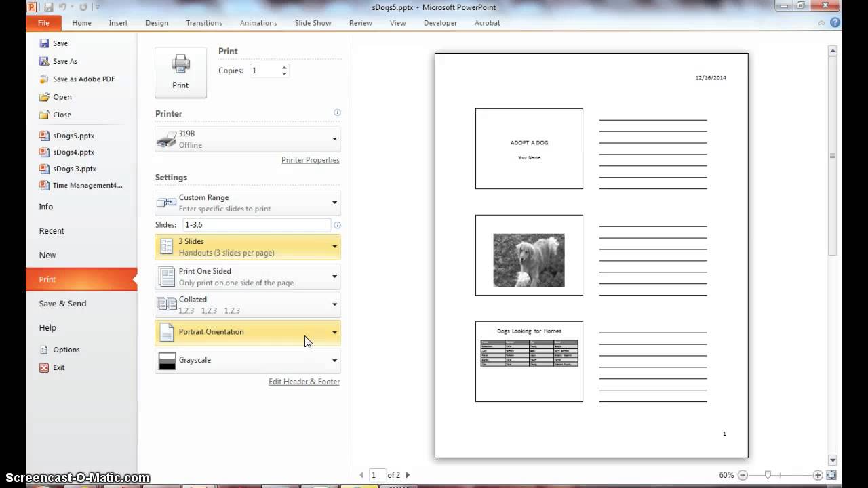Viewport: 868px width, 488px height.
Task: Click the ADOPT A DOG slide thumbnail
Action: coord(529,148)
